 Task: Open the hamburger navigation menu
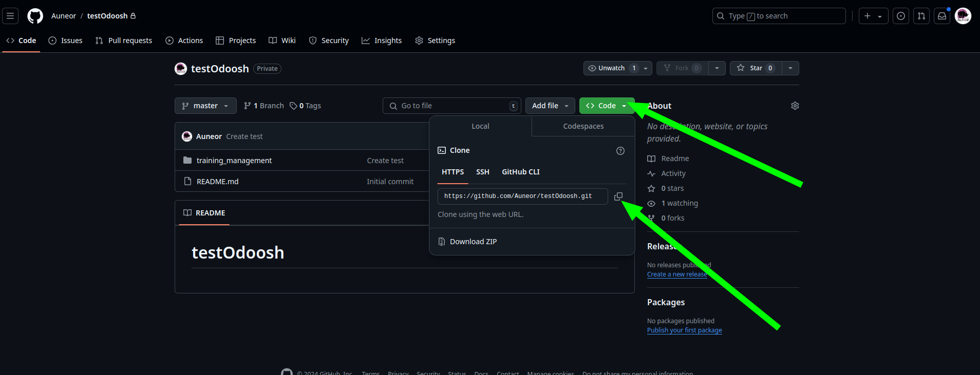[x=10, y=16]
